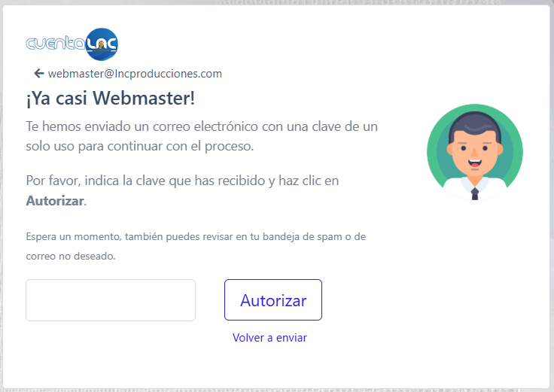Image resolution: width=554 pixels, height=392 pixels.
Task: Click the "correo no deseado" text line
Action: [x=71, y=256]
